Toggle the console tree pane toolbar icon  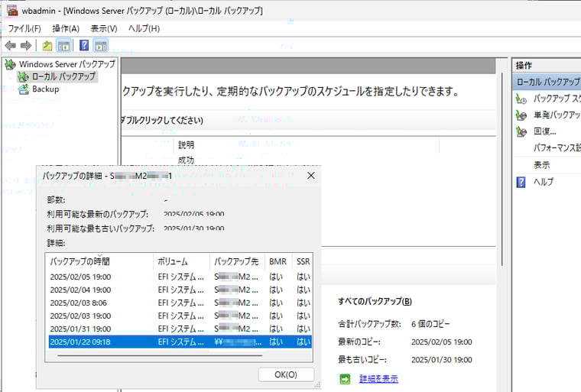click(x=63, y=45)
